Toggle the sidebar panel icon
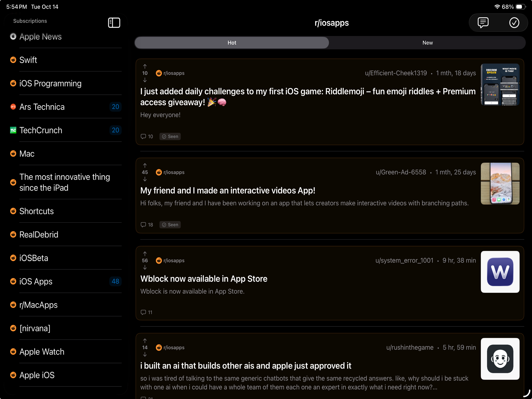The height and width of the screenshot is (399, 532). (x=114, y=23)
